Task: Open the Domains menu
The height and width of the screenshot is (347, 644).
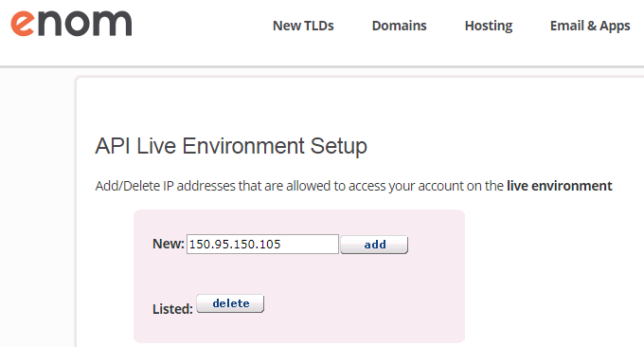Action: [400, 26]
